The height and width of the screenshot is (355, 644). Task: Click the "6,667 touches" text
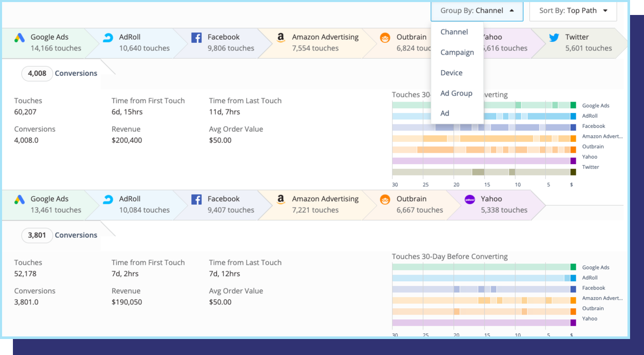coord(420,211)
